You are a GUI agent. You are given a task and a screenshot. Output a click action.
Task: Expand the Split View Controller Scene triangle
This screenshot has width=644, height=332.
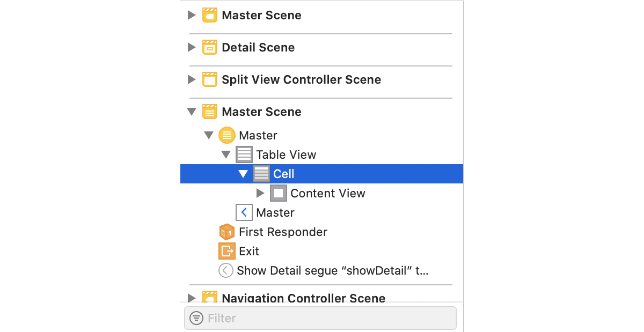pyautogui.click(x=192, y=79)
